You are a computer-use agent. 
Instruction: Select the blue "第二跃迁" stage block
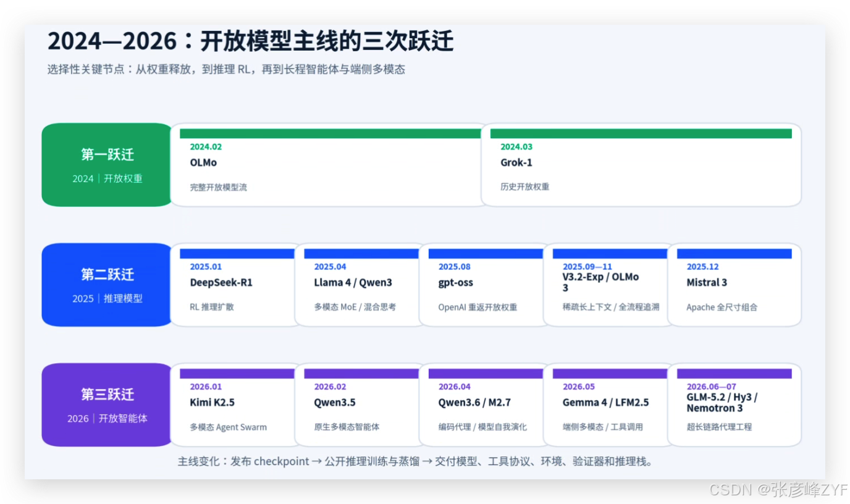pos(107,285)
